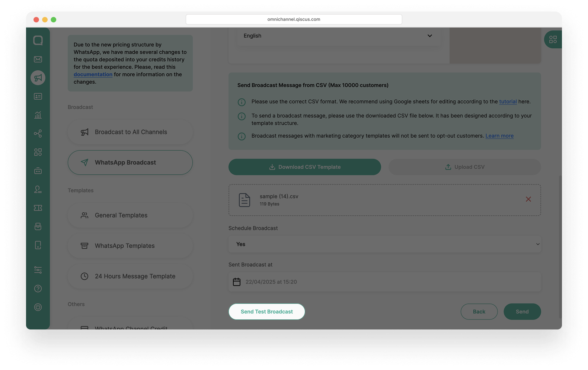Click the Sent Broadcast at date field

coord(385,282)
